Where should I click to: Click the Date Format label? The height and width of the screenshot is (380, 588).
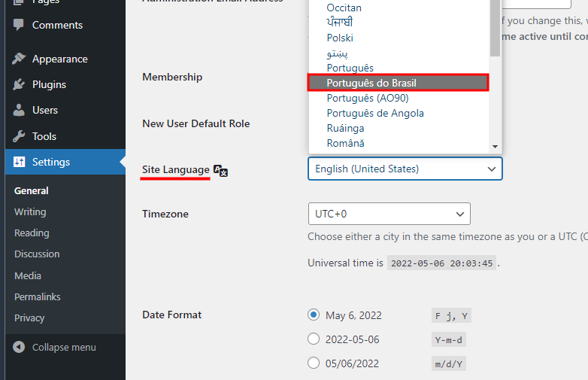171,315
